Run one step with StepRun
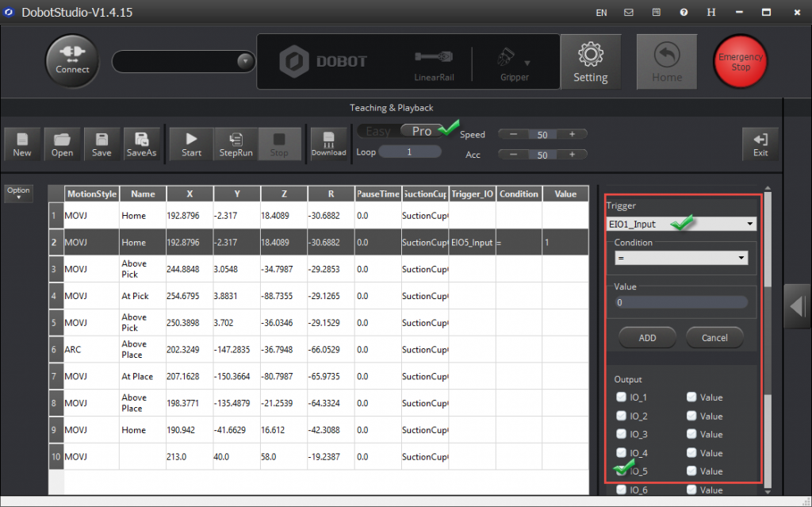812x507 pixels. click(236, 144)
